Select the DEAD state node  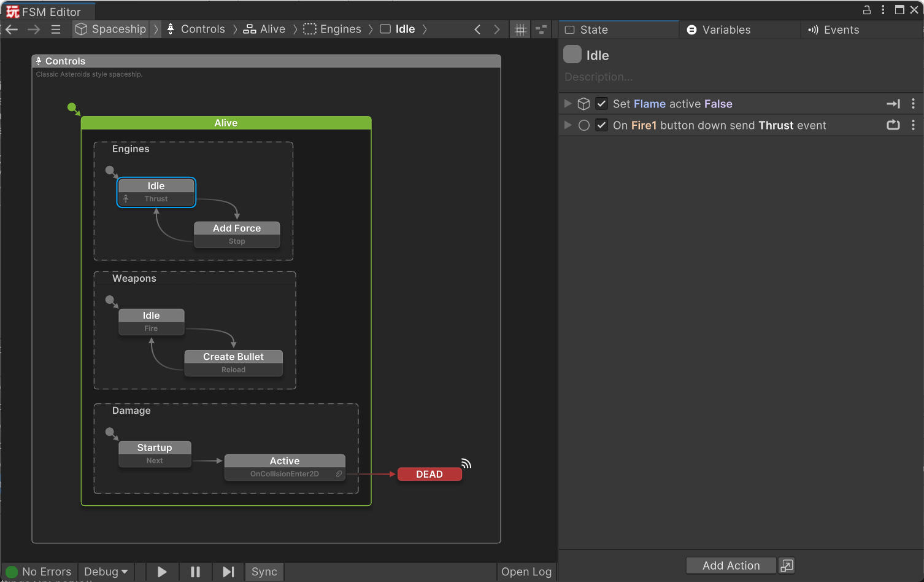(429, 474)
